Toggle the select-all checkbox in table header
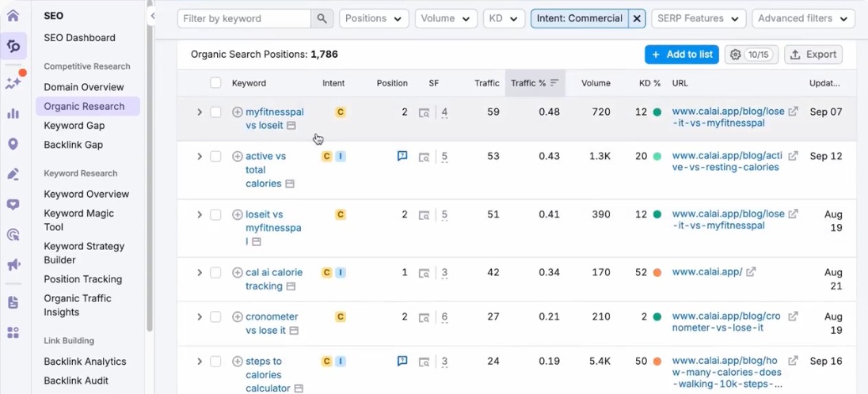 click(215, 83)
